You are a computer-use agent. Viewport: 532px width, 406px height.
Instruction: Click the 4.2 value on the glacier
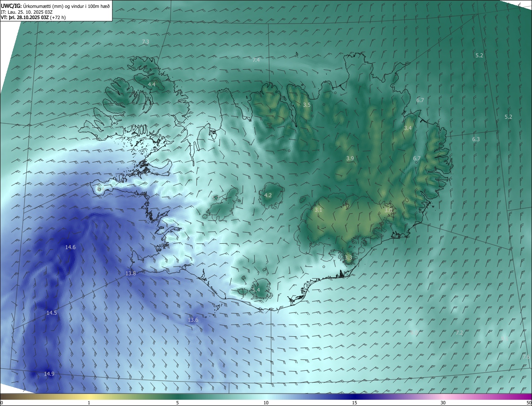[x=268, y=196]
